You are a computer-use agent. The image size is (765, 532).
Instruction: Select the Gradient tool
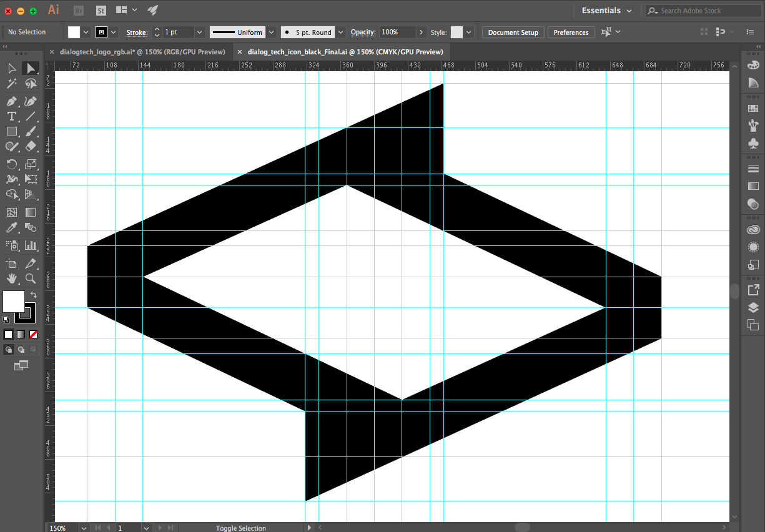[x=30, y=212]
